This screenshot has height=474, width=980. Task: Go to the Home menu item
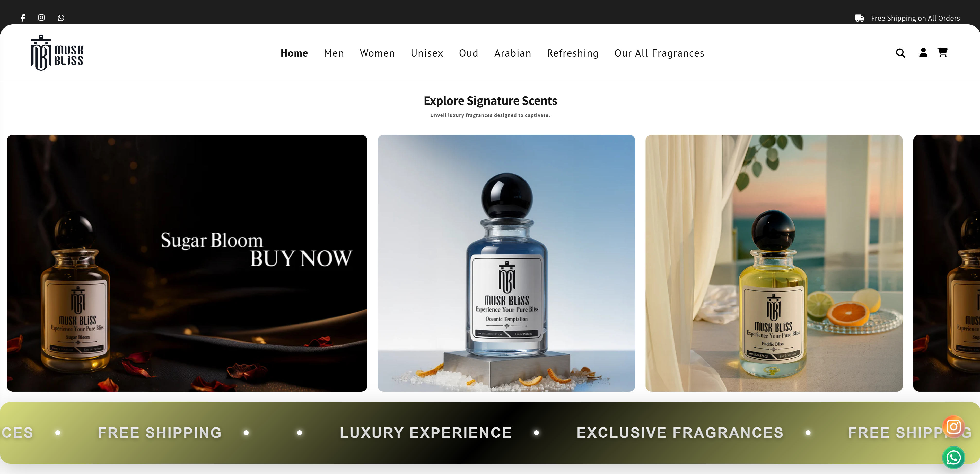coord(294,53)
